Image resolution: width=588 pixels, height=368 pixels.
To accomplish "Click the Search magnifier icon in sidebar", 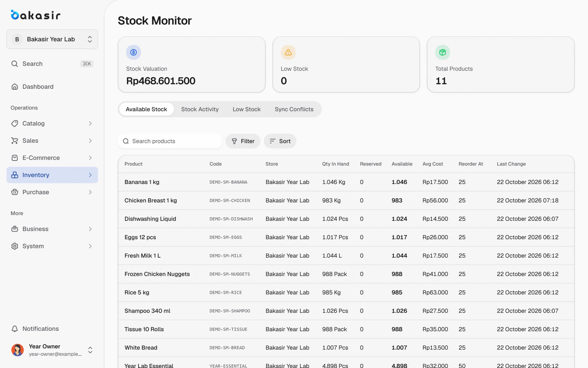I will [x=14, y=64].
